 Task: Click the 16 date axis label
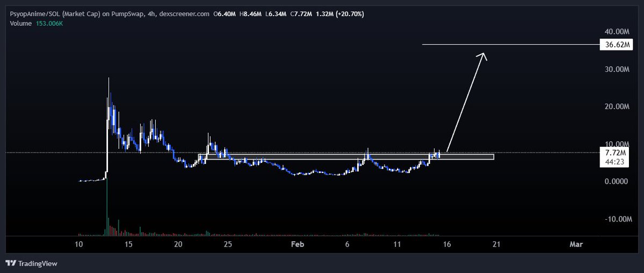[447, 244]
